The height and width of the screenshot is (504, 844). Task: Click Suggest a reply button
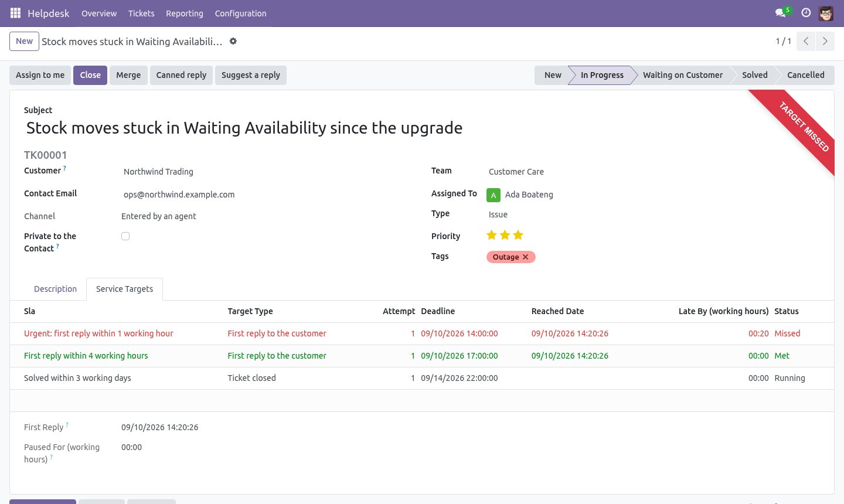point(251,75)
